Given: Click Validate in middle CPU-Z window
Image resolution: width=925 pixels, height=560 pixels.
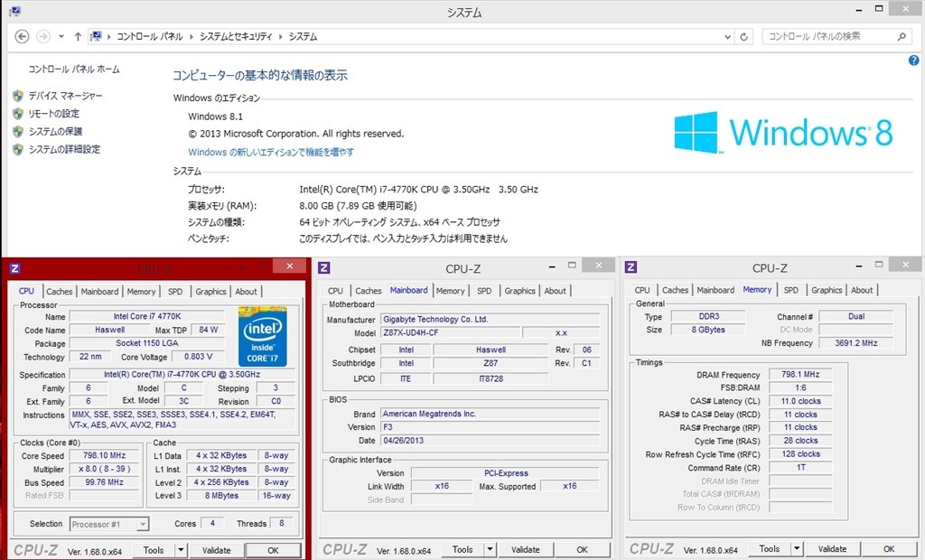Looking at the screenshot, I should [x=525, y=549].
